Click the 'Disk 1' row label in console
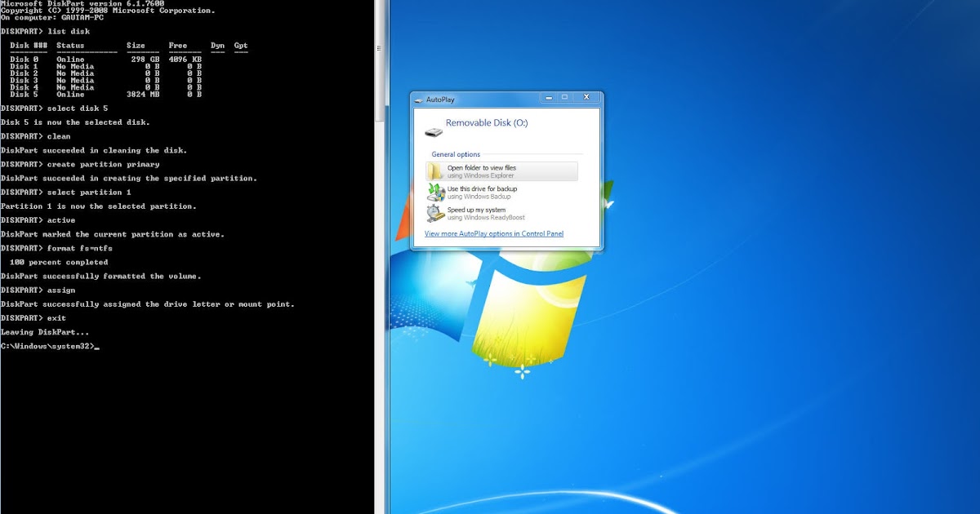This screenshot has width=980, height=514. pos(24,66)
